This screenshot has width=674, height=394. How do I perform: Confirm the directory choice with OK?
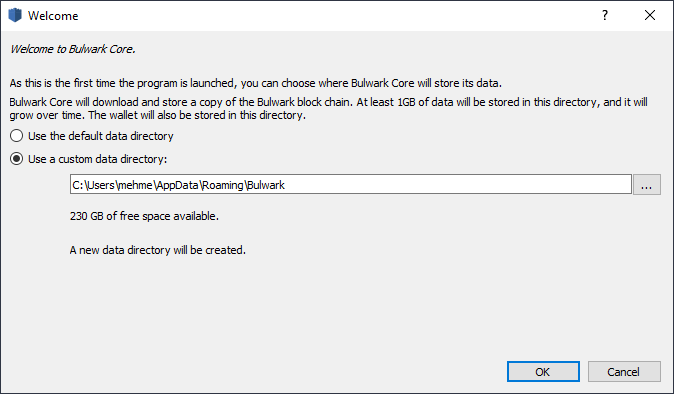543,372
